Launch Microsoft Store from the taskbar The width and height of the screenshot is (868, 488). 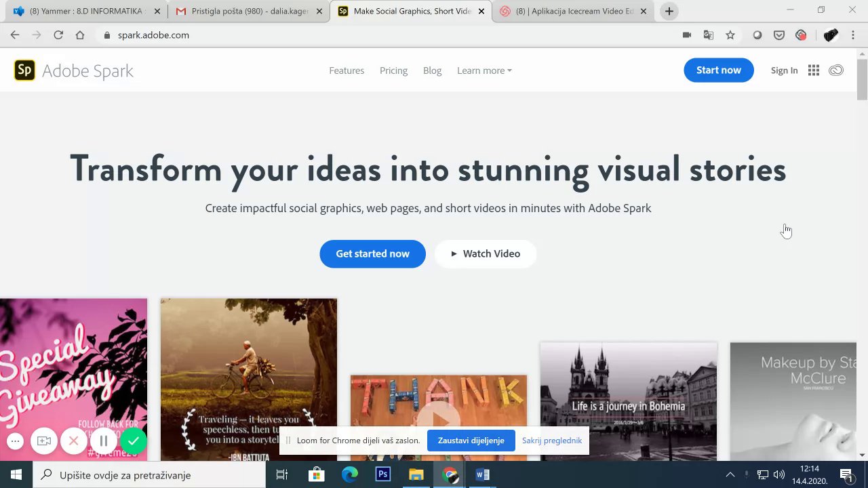(316, 474)
